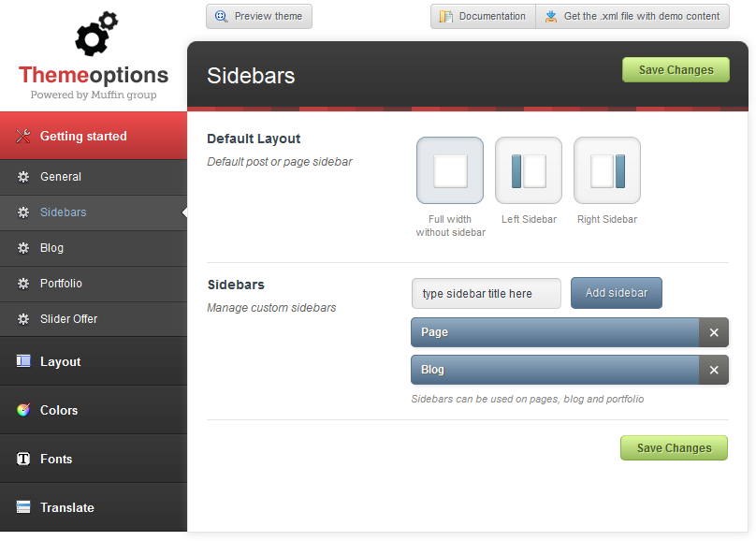
Task: Click the gear icon next to Blog
Action: [23, 248]
